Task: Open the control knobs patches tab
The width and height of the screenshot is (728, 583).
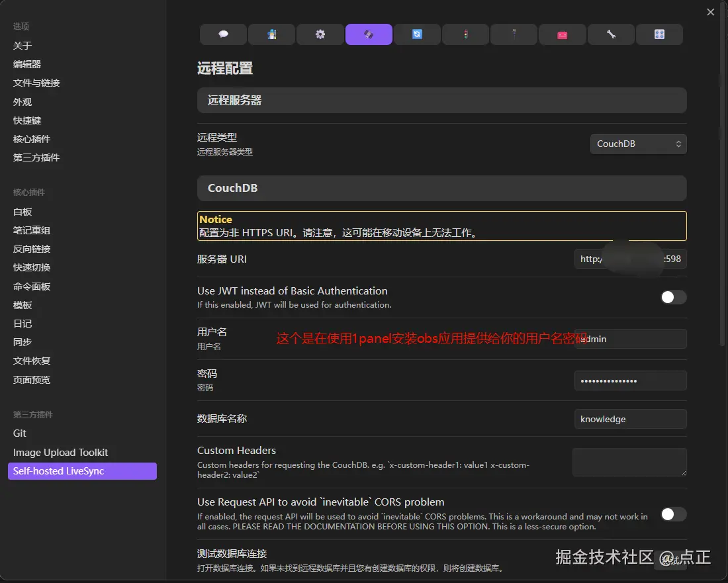Action: tap(659, 34)
